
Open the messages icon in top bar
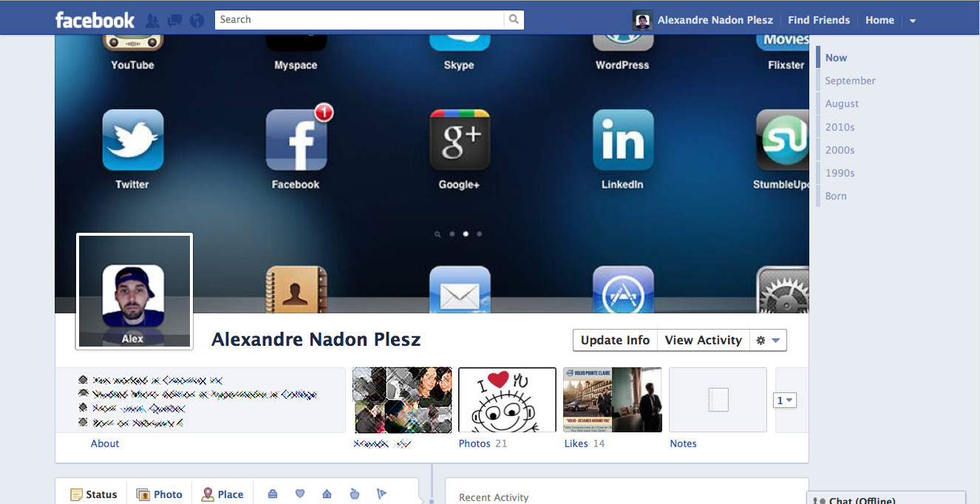174,20
